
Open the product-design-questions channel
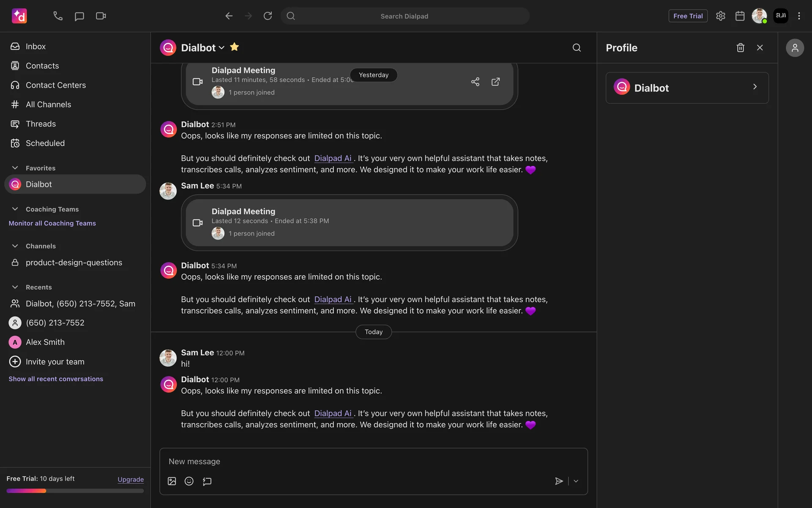[74, 262]
